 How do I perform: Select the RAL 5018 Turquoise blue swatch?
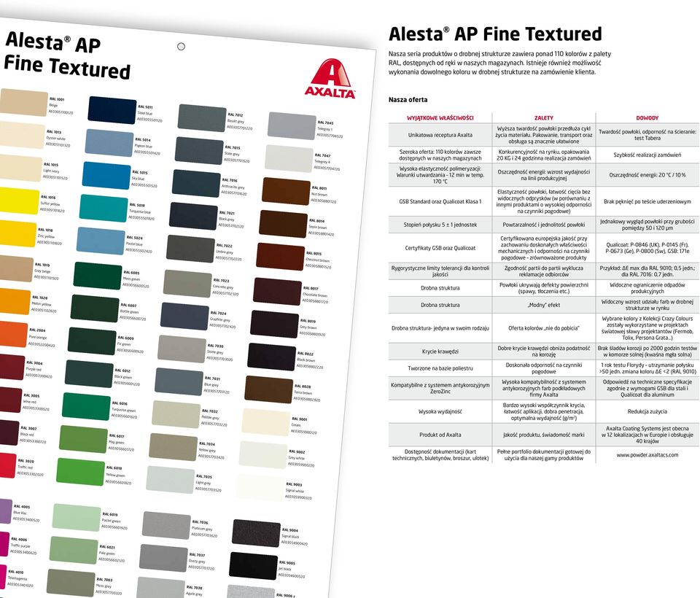coord(104,208)
